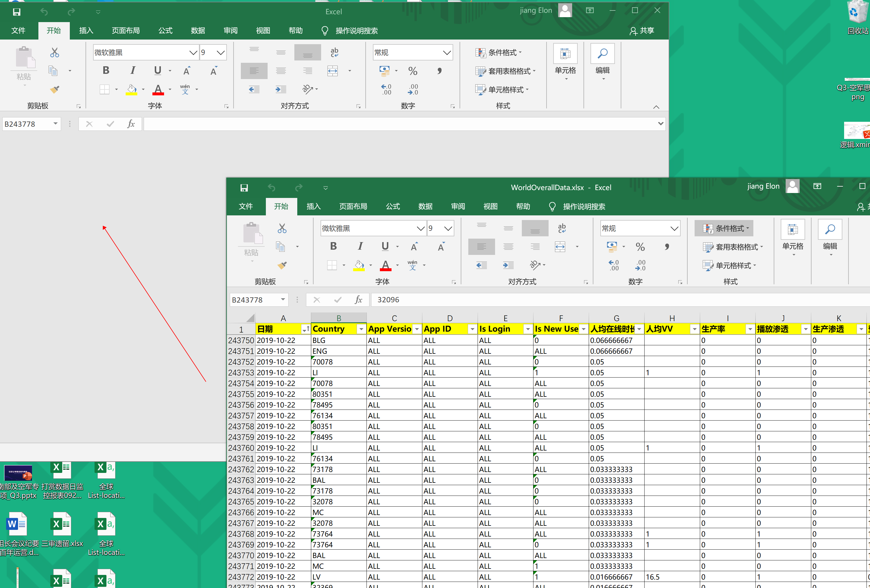Image resolution: width=870 pixels, height=588 pixels.
Task: Click yellow fill color in back Excel window
Action: tap(131, 90)
